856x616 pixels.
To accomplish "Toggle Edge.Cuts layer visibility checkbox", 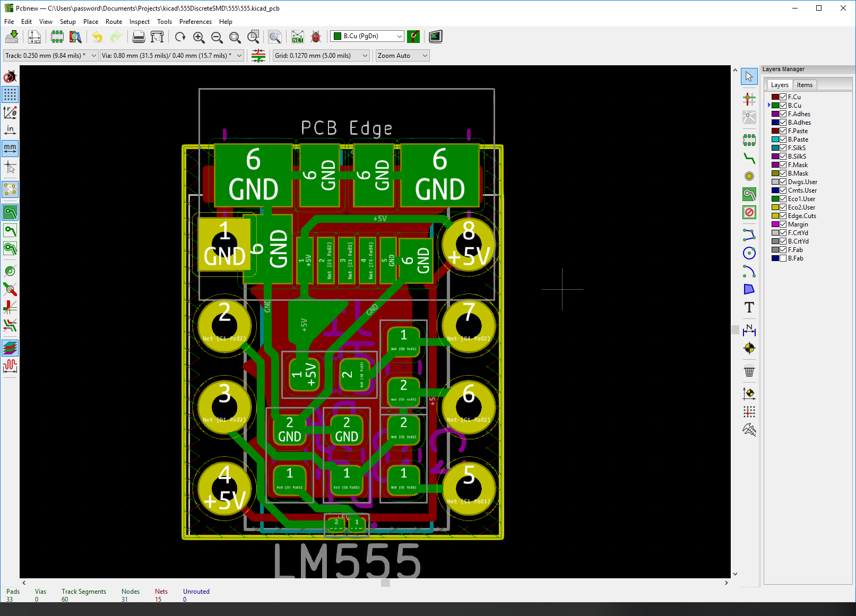I will tap(783, 216).
